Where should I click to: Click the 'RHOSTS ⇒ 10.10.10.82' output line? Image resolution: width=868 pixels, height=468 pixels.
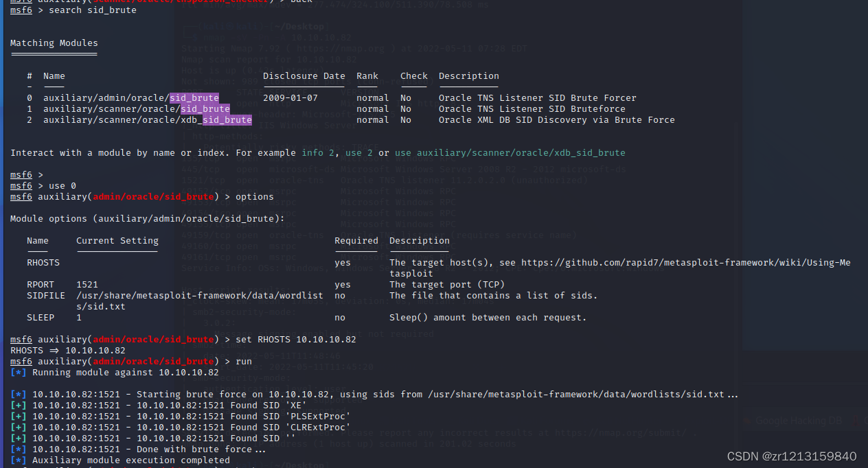[x=68, y=351]
